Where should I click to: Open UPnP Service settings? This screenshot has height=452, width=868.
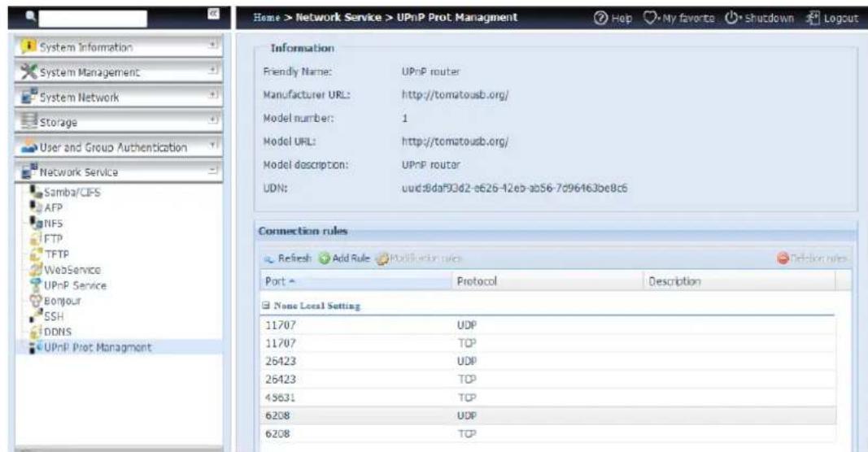tap(75, 285)
